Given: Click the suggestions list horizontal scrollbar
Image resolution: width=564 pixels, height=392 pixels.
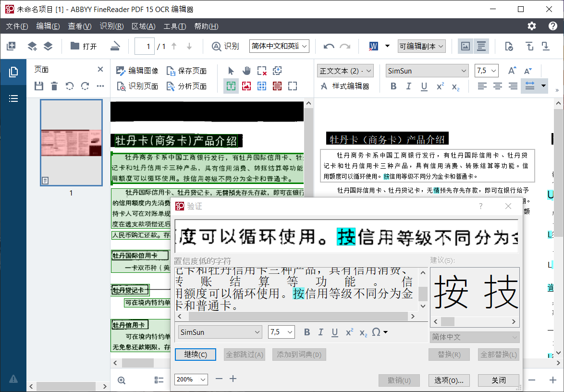Looking at the screenshot, I should [475, 322].
